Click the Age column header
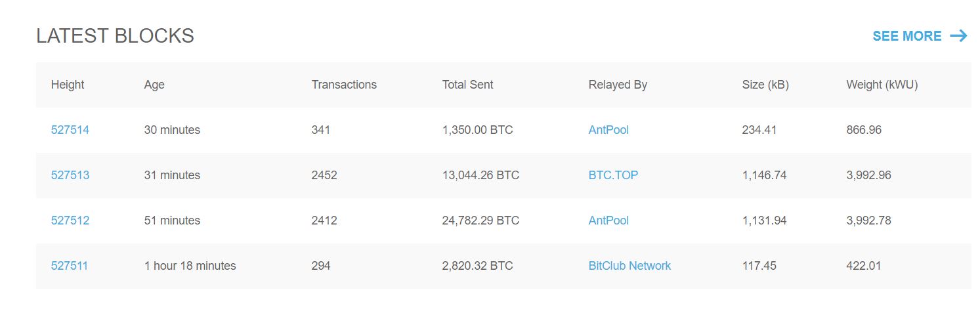The height and width of the screenshot is (319, 980). (154, 85)
